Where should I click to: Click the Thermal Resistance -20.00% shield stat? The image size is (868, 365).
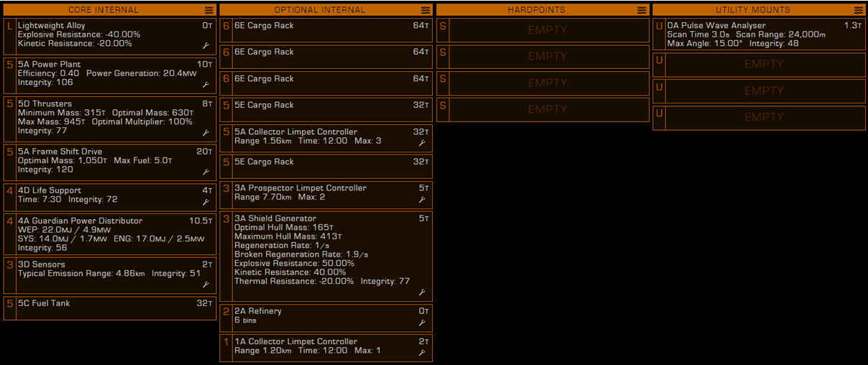click(294, 282)
